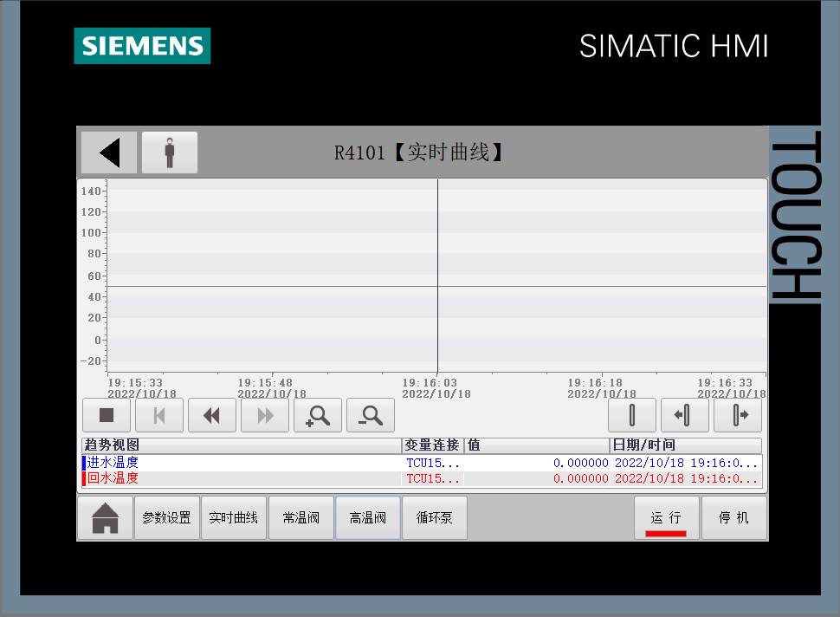Open the user login person icon
The height and width of the screenshot is (617, 840).
pos(170,153)
